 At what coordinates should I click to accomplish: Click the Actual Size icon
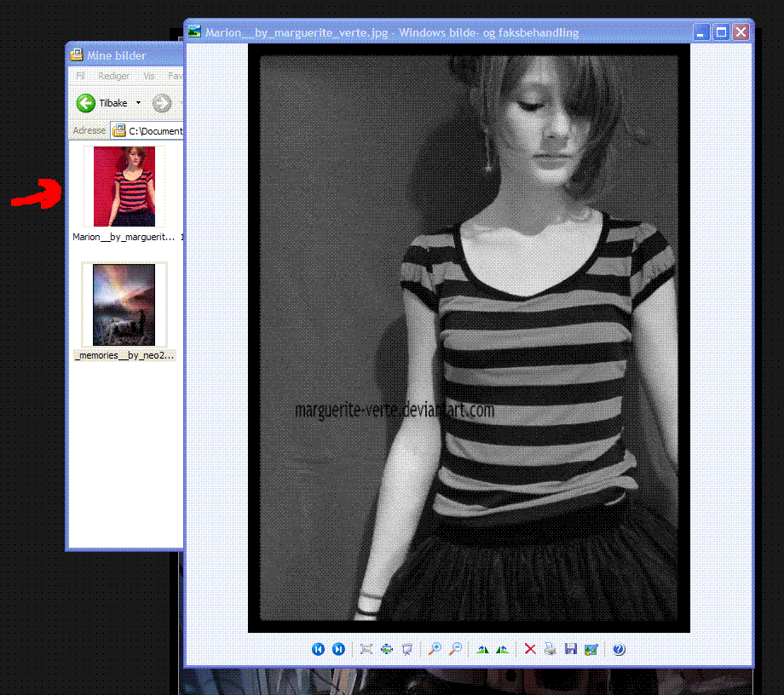click(x=387, y=649)
